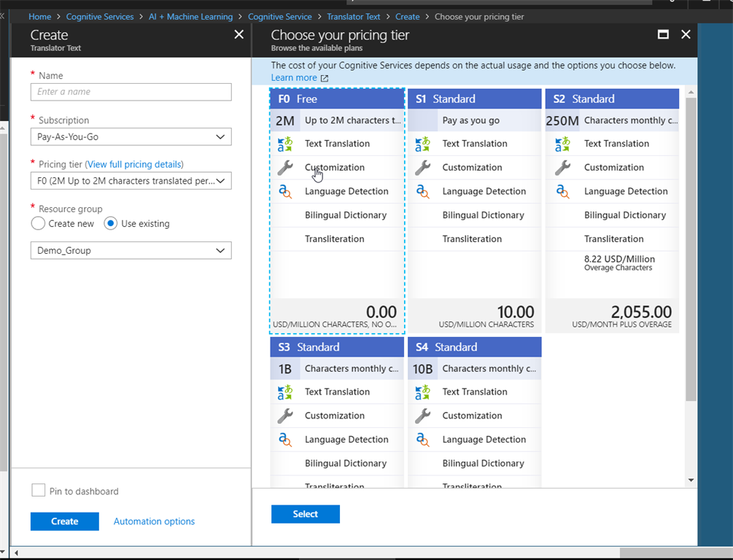Click the Name input field
Screen dimensions: 733x560
[131, 92]
